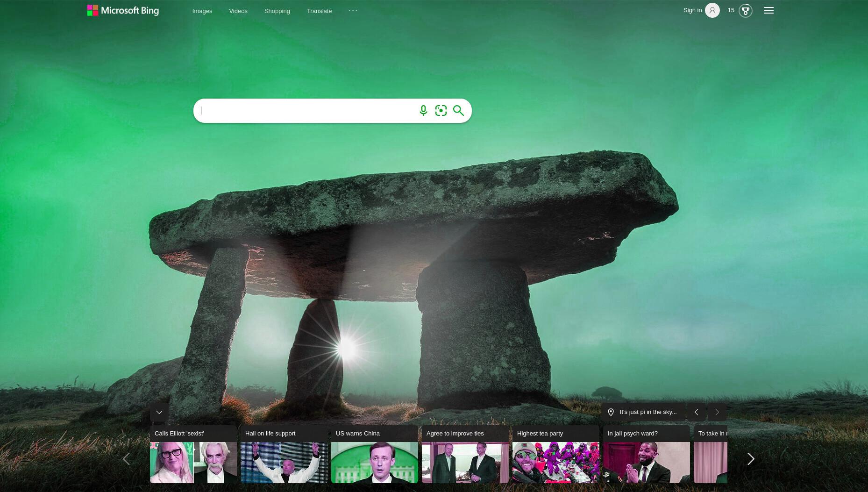Viewport: 868px width, 492px height.
Task: Open the "Hall on life support" headline
Action: click(270, 434)
